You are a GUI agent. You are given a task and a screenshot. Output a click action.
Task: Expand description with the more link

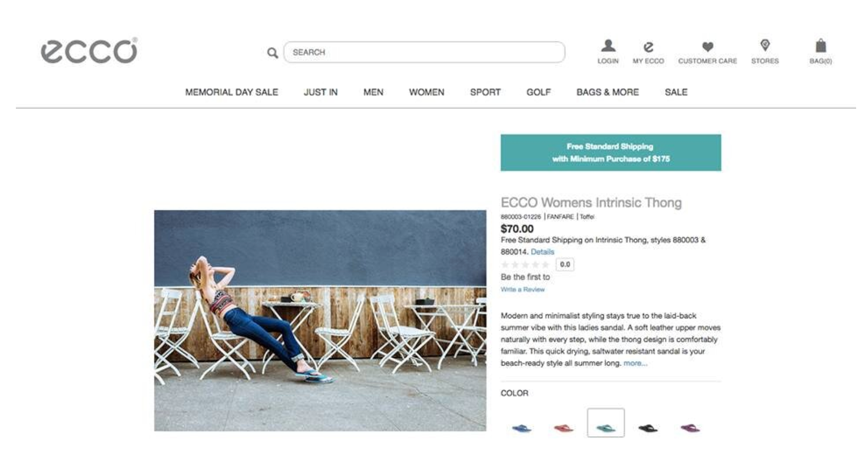(x=635, y=363)
